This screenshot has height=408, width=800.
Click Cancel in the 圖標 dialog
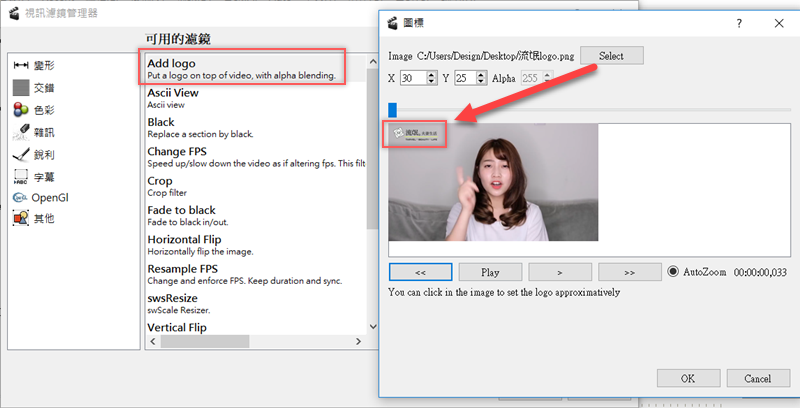click(758, 378)
